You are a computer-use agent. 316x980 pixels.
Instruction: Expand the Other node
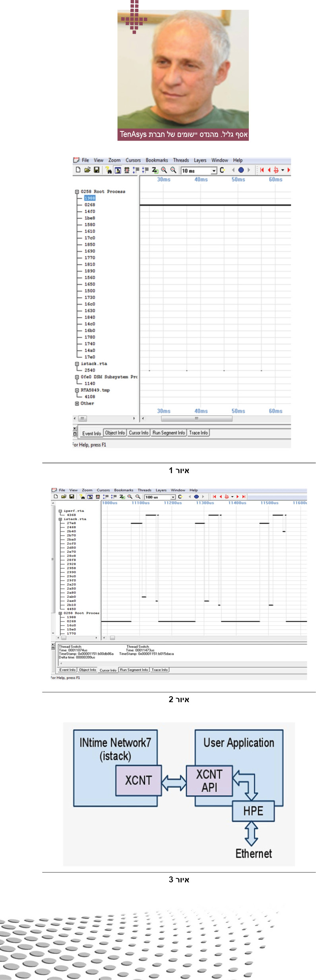tap(77, 403)
